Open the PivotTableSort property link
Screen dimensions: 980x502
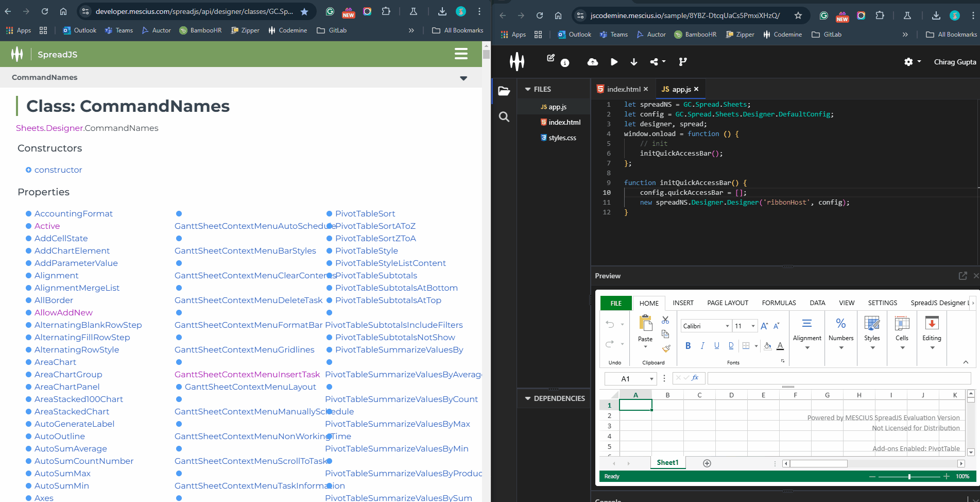tap(365, 213)
